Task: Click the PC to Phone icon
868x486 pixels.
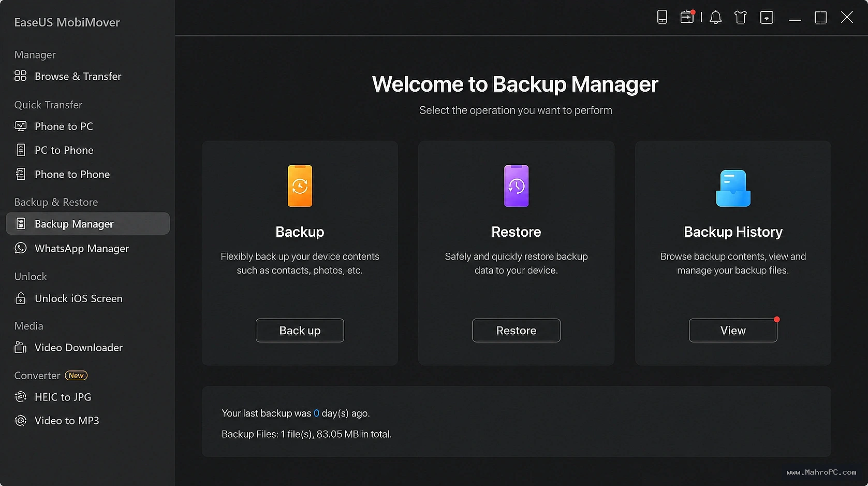Action: [x=21, y=150]
